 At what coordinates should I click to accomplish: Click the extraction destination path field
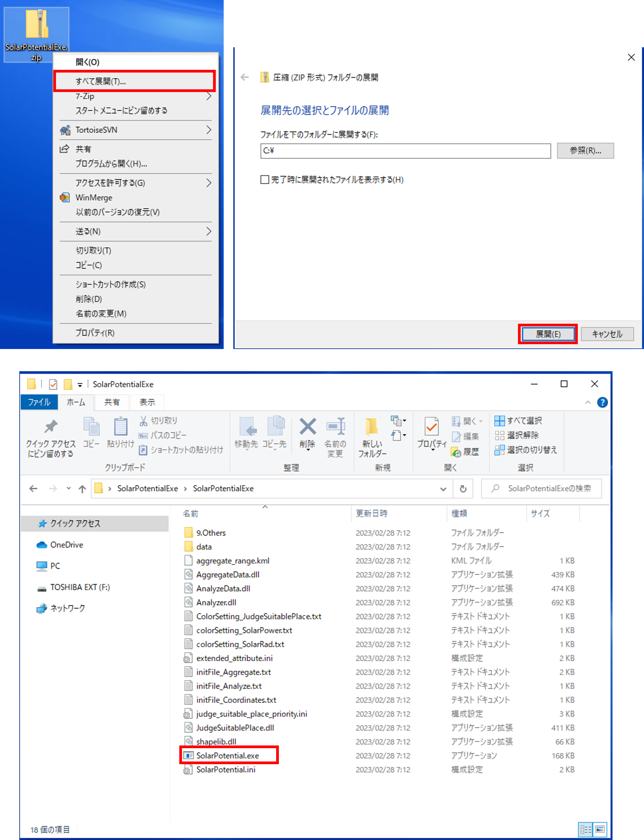405,151
